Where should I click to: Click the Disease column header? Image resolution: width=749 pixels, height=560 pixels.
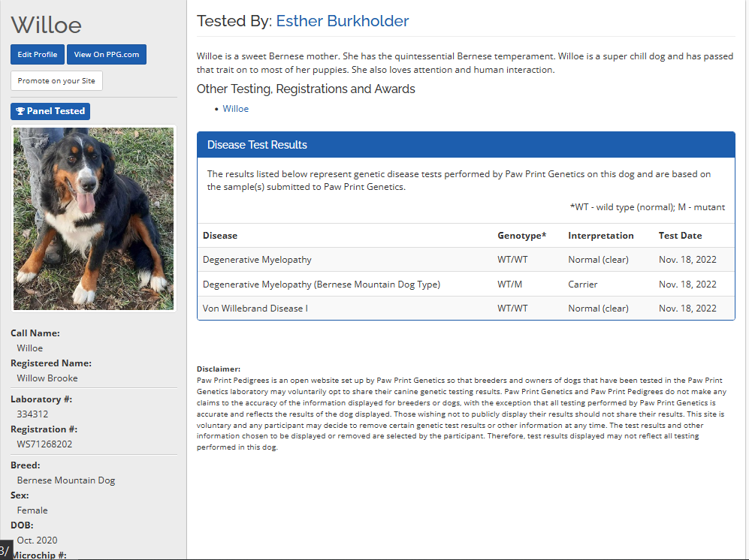(220, 236)
